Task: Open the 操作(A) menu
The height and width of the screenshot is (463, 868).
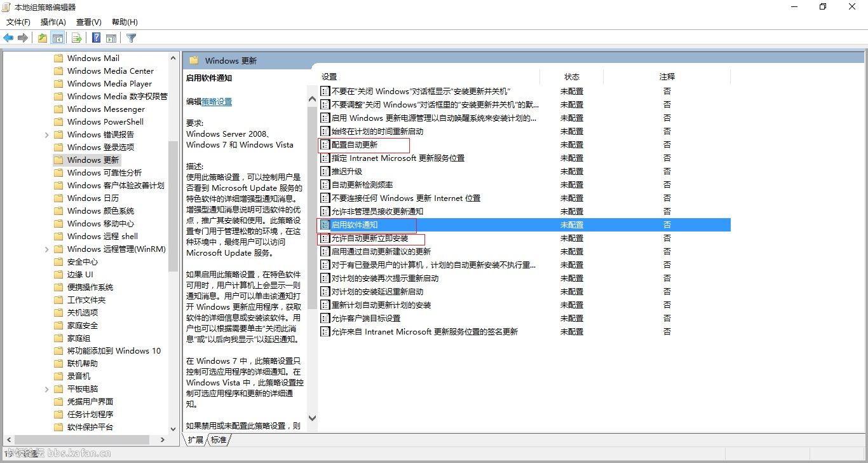Action: tap(53, 22)
